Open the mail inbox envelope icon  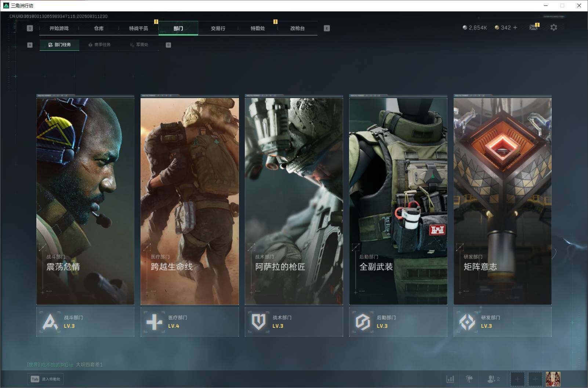click(533, 28)
